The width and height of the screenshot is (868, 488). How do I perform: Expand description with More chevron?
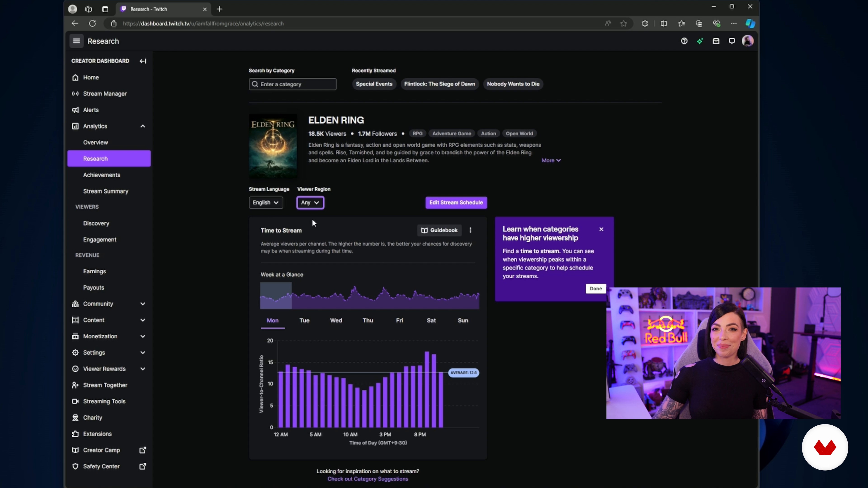point(551,161)
